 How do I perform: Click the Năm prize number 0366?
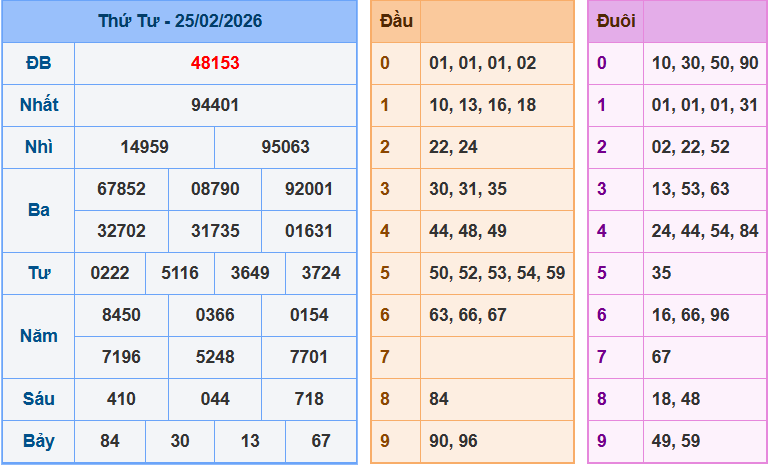coord(215,315)
